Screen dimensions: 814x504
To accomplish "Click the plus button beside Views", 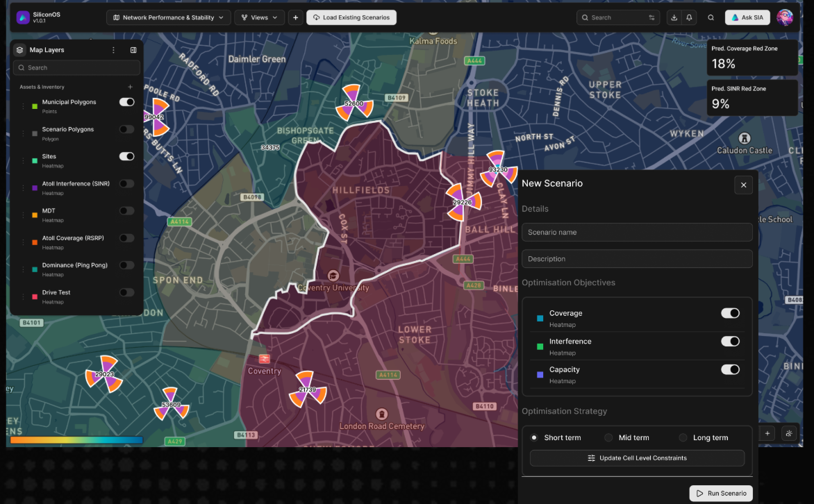I will pyautogui.click(x=295, y=17).
